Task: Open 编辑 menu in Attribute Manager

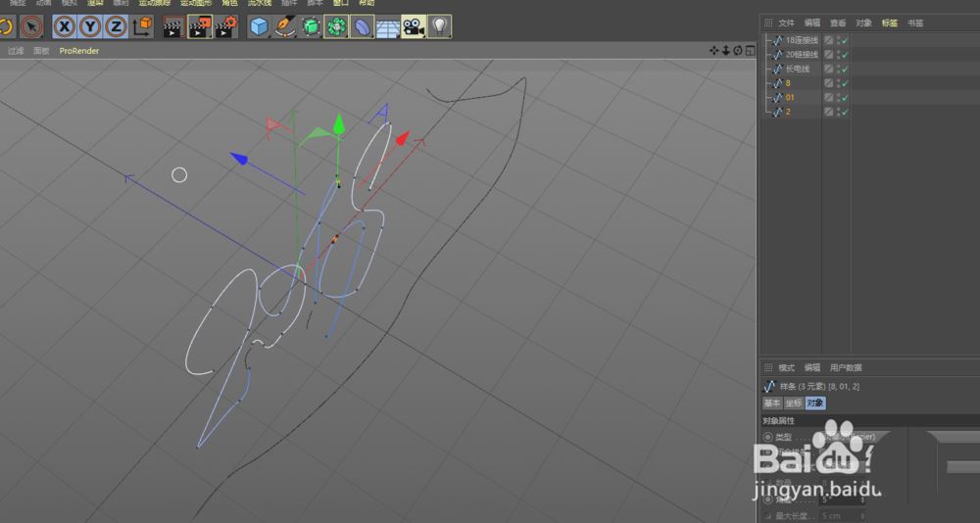Action: coord(811,368)
